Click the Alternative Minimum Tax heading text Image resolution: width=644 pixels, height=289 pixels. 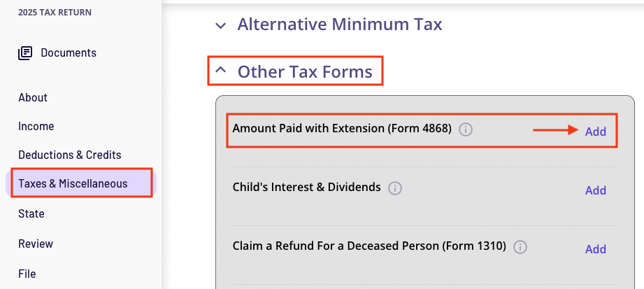[x=340, y=25]
